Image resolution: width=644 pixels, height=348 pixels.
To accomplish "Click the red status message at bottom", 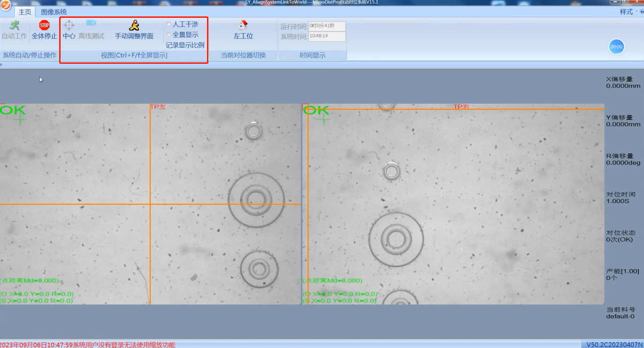I will [x=88, y=345].
